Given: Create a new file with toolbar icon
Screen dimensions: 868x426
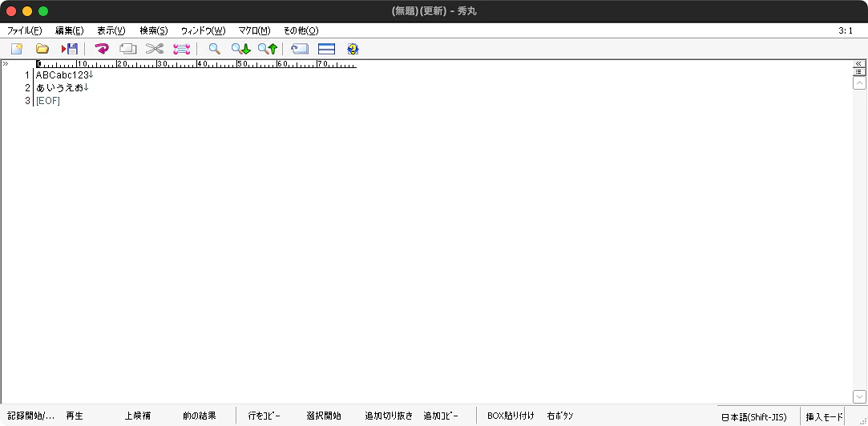Looking at the screenshot, I should click(17, 49).
